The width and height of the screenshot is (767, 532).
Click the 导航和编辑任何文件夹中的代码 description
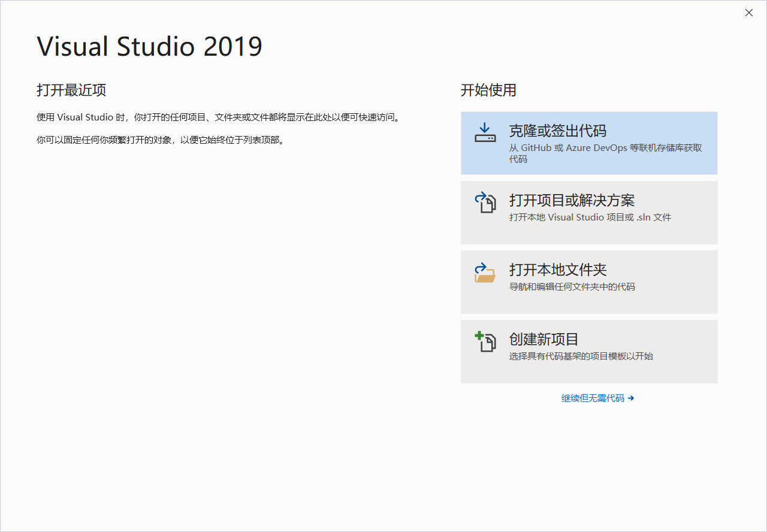click(572, 287)
